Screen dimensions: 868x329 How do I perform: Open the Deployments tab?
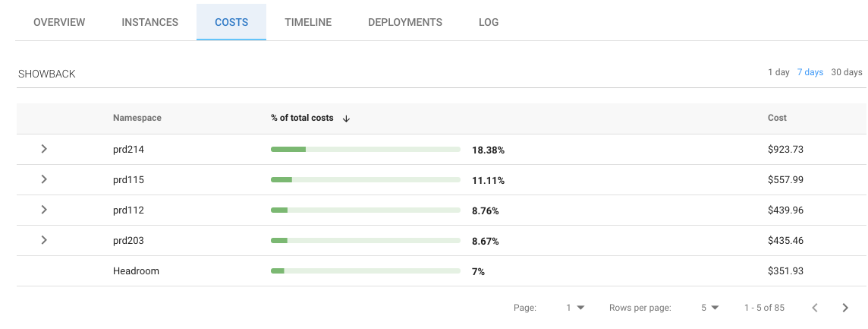[x=405, y=22]
